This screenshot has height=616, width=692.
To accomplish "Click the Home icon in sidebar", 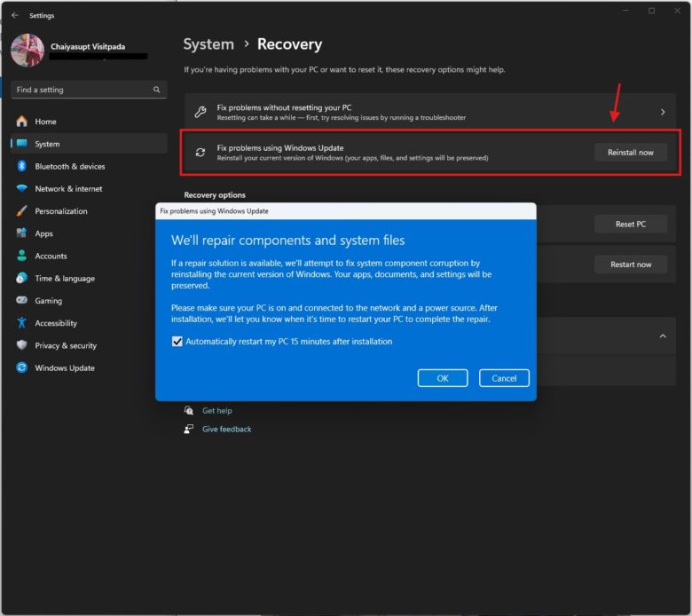I will 21,122.
